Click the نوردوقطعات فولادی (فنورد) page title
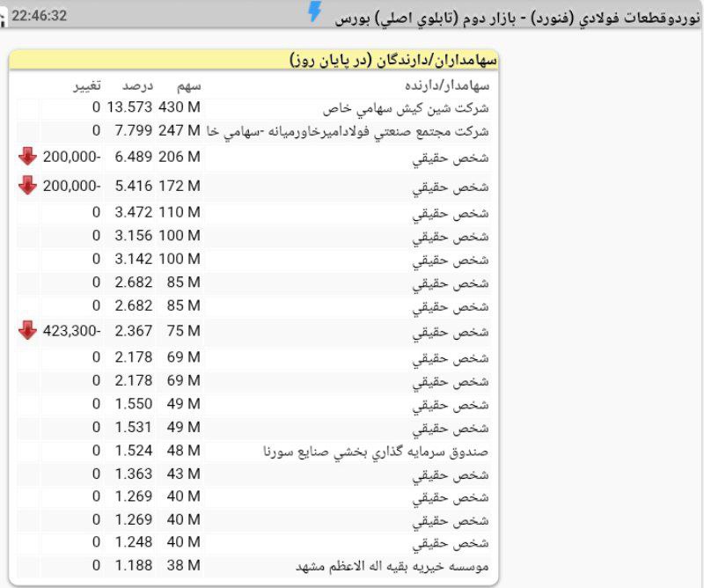 coord(519,16)
